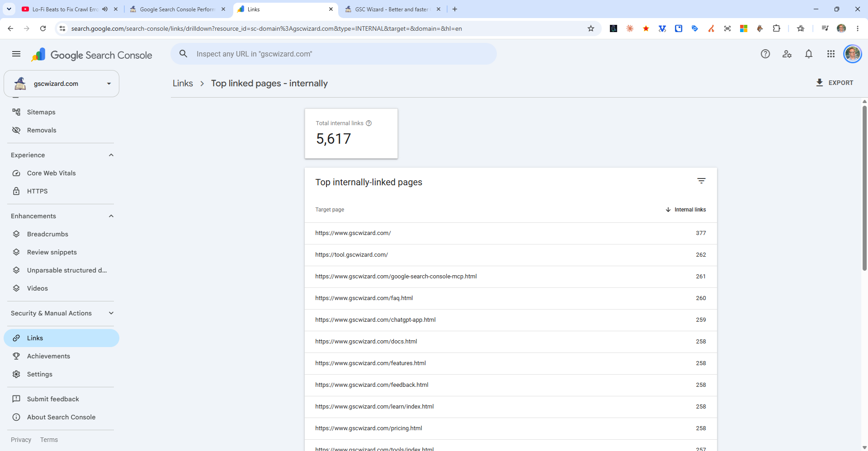Click the page vertical scrollbar
868x451 pixels.
click(864, 188)
